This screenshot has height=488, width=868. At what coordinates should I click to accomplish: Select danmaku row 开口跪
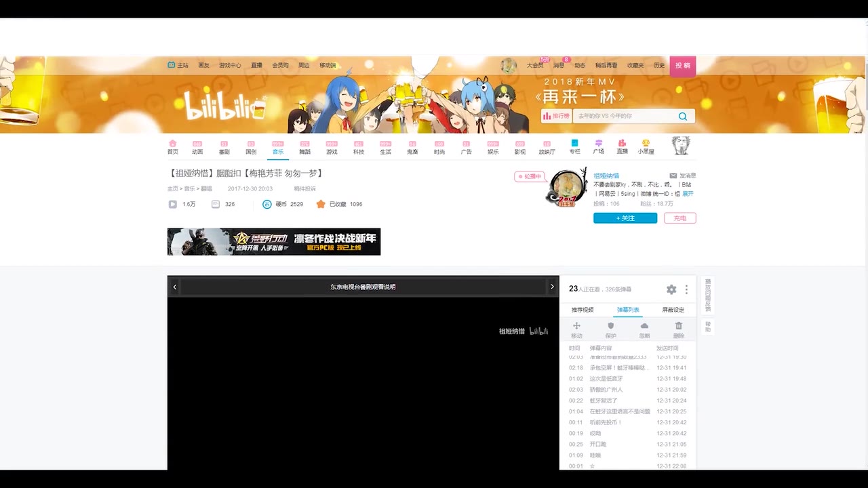click(x=628, y=444)
